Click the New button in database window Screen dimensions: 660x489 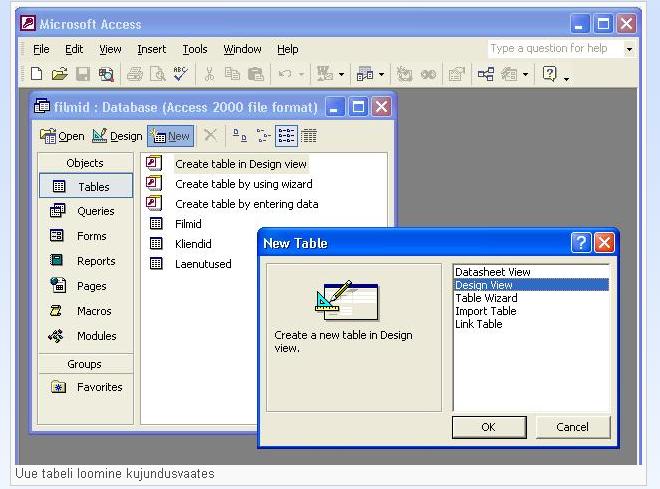pos(170,136)
